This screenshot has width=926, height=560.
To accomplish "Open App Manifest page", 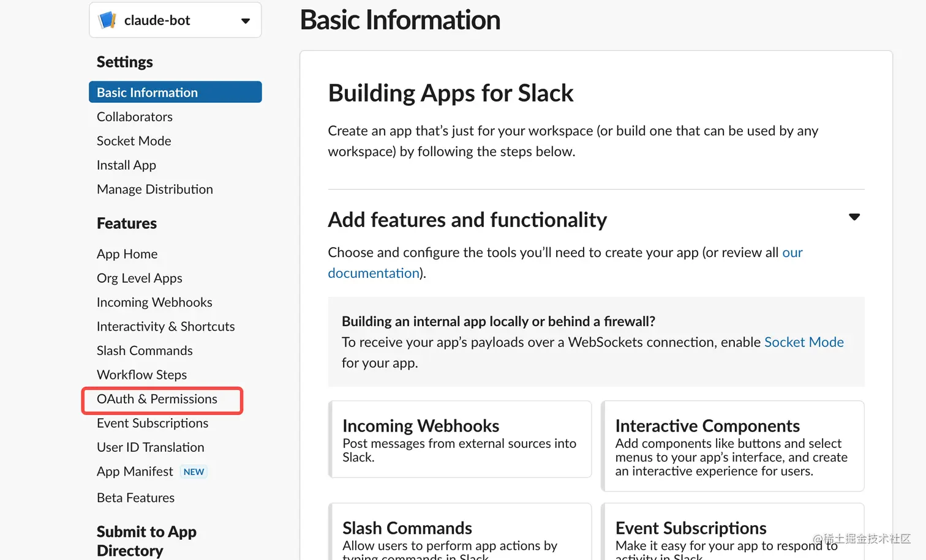I will click(x=135, y=472).
